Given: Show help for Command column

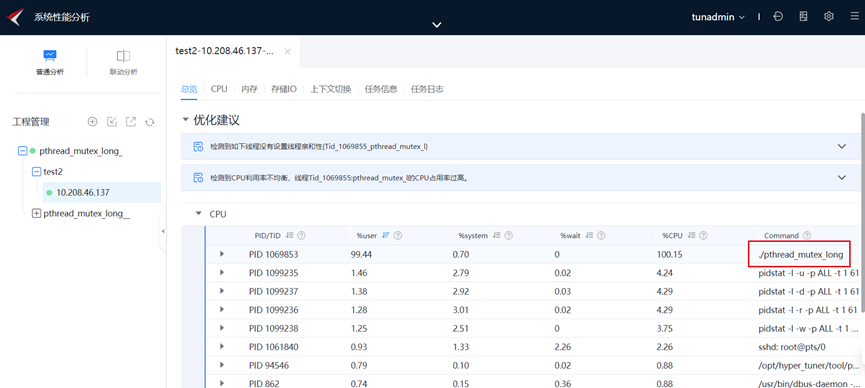Looking at the screenshot, I should pyautogui.click(x=807, y=236).
